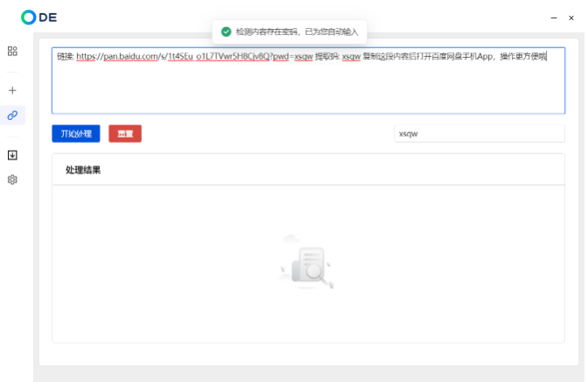This screenshot has width=588, height=382.
Task: Click the blue 开始处理 button
Action: (76, 134)
